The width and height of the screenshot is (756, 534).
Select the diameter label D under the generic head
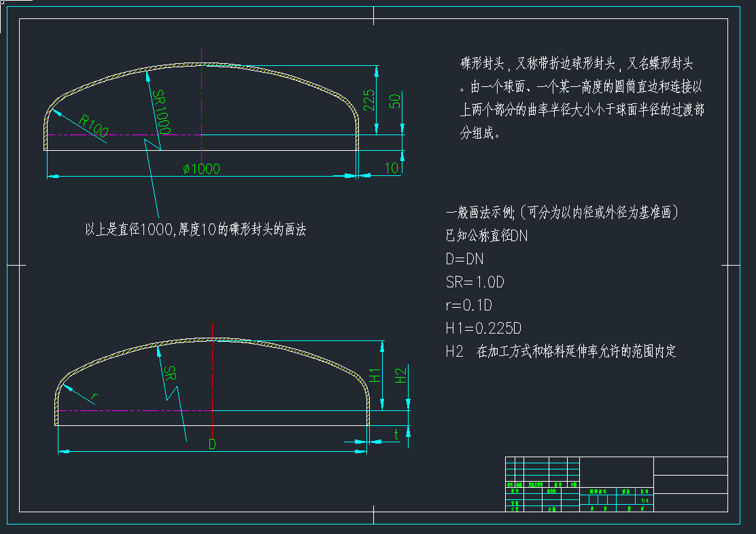(x=212, y=444)
